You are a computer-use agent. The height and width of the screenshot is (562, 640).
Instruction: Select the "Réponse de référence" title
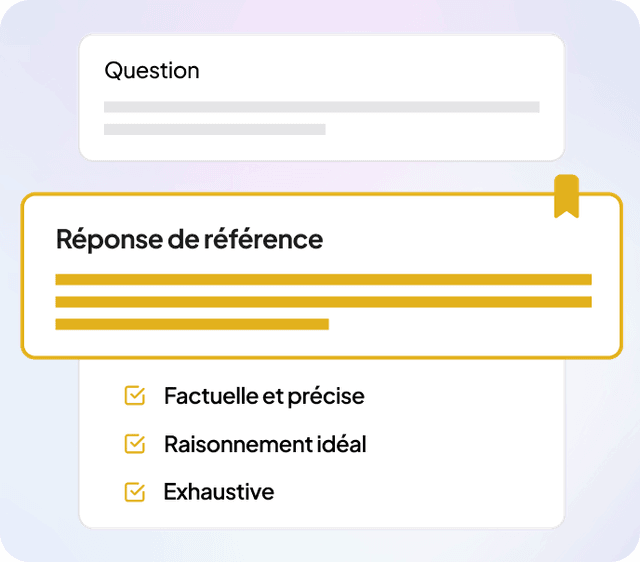click(x=189, y=239)
